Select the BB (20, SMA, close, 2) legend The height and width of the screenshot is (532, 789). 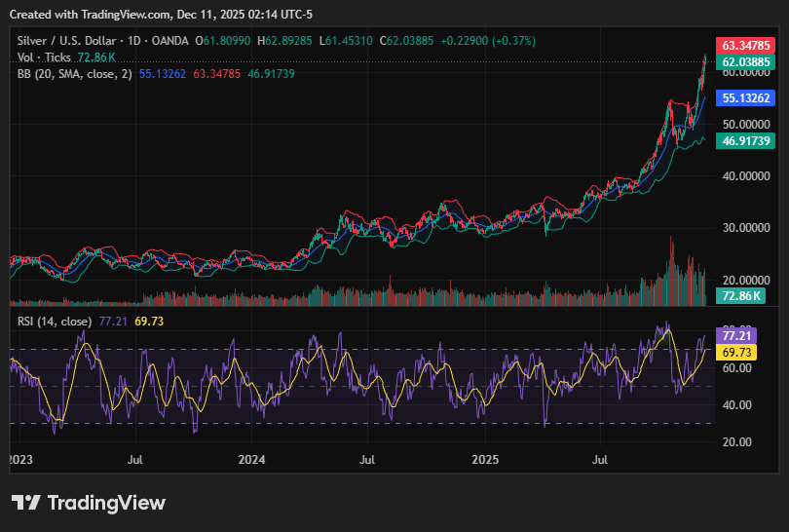(74, 74)
